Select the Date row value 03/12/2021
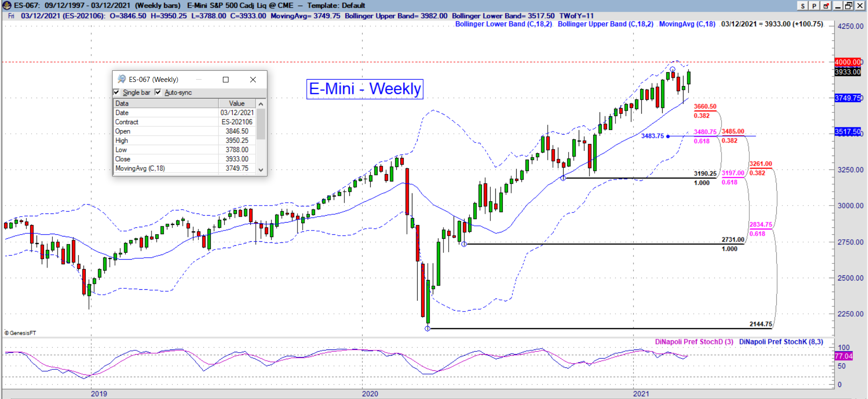 pyautogui.click(x=237, y=112)
